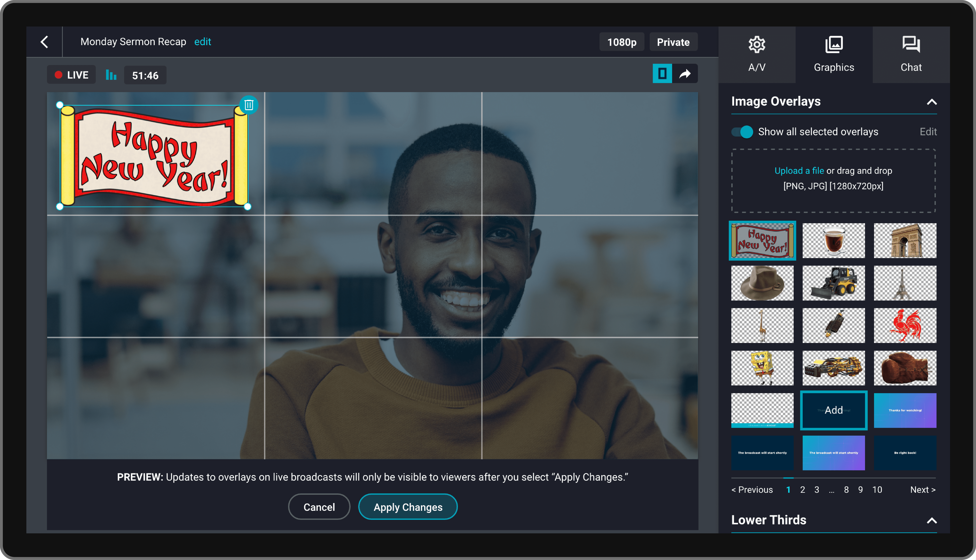Screen dimensions: 976x560
Task: Add the highlighted dark overlay
Action: 834,410
